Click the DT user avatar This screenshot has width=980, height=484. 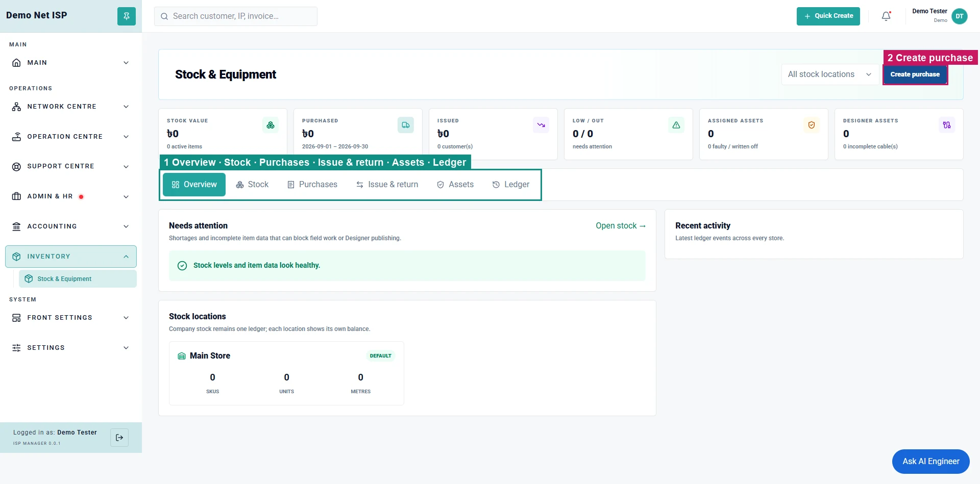click(x=960, y=16)
